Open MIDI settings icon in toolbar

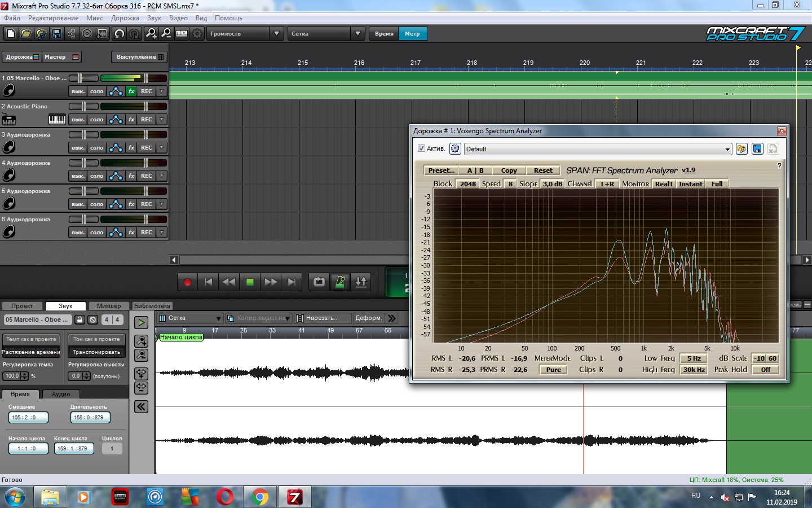182,34
